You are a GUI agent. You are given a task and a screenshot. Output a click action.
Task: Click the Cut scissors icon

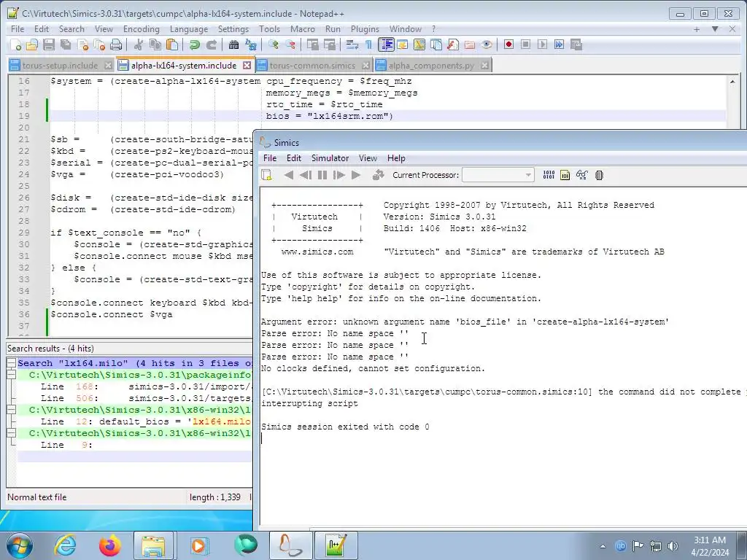[x=139, y=44]
